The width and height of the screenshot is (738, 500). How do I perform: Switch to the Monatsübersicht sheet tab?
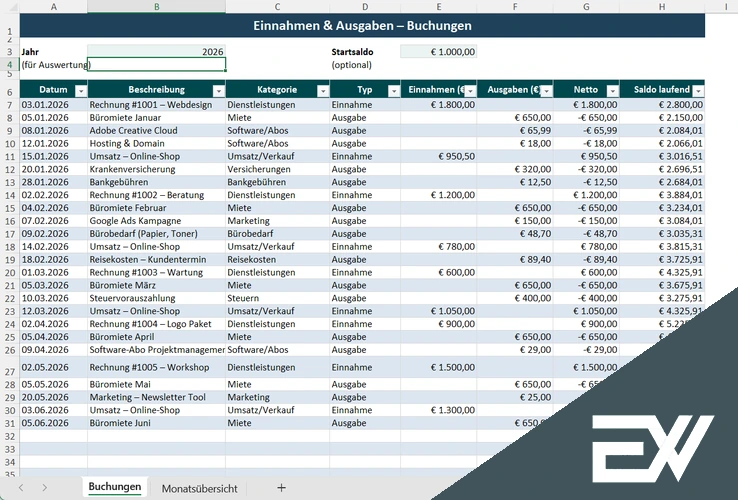click(x=199, y=488)
